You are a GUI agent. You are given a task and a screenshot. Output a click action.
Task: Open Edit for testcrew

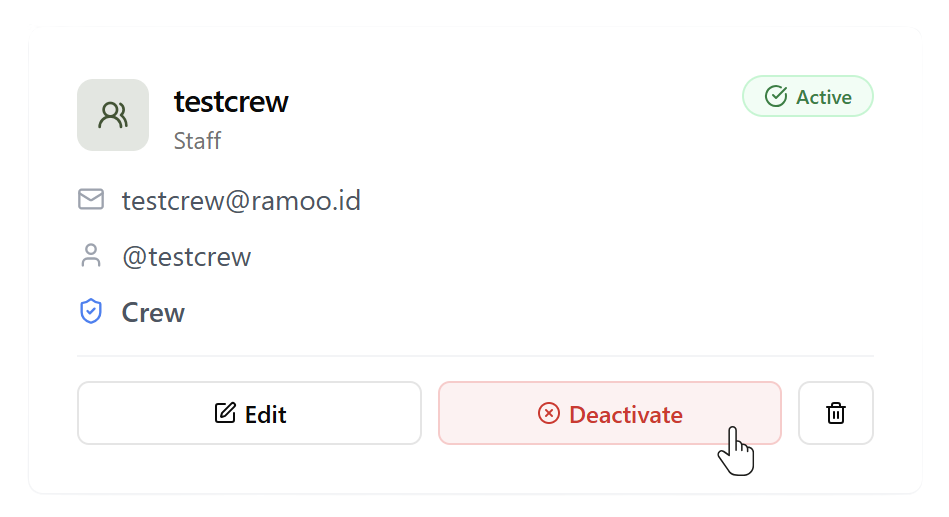pyautogui.click(x=249, y=413)
